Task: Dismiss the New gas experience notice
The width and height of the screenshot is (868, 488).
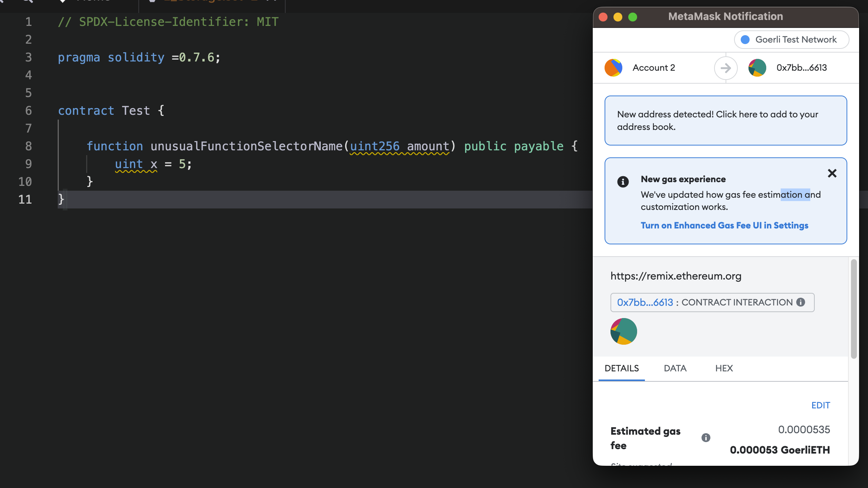Action: [x=832, y=173]
